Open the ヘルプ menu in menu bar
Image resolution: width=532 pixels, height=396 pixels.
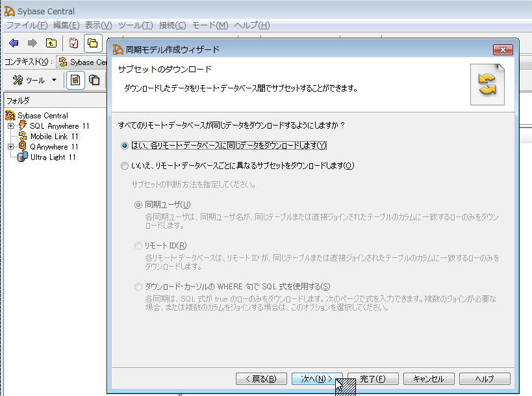click(251, 25)
